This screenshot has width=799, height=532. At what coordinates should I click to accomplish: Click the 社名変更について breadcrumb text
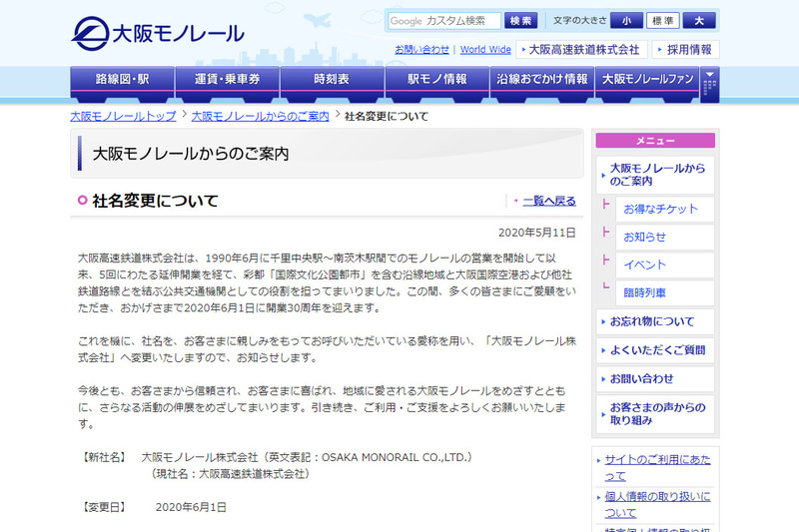(x=387, y=116)
